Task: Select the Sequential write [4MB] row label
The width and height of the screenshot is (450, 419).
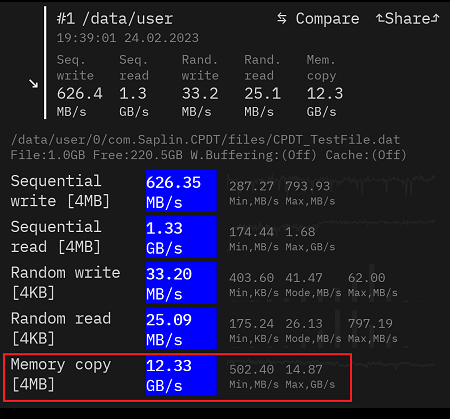Action: pyautogui.click(x=60, y=191)
